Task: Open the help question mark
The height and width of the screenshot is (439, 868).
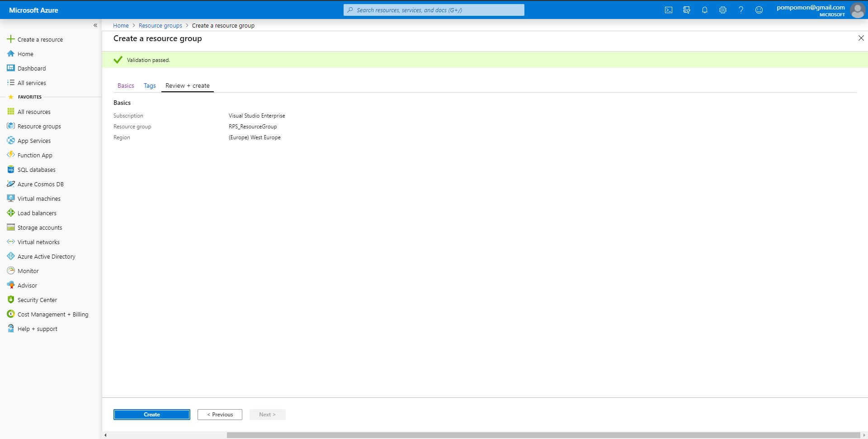Action: (741, 10)
